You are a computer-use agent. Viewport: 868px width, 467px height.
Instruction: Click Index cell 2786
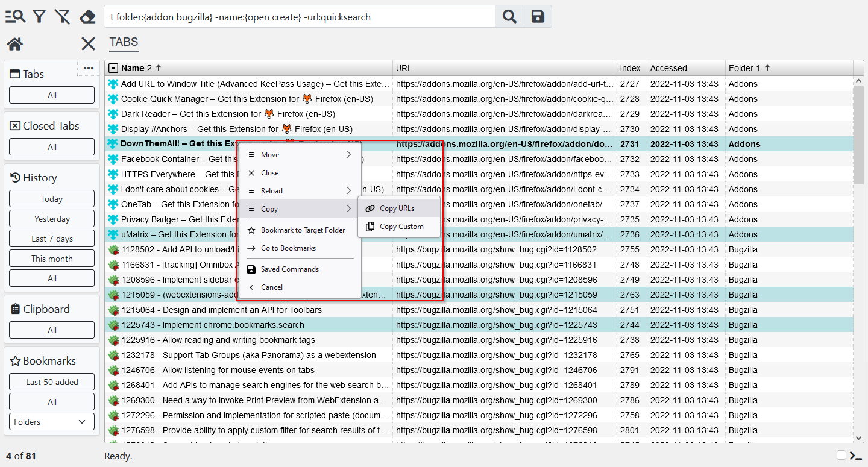coord(632,400)
